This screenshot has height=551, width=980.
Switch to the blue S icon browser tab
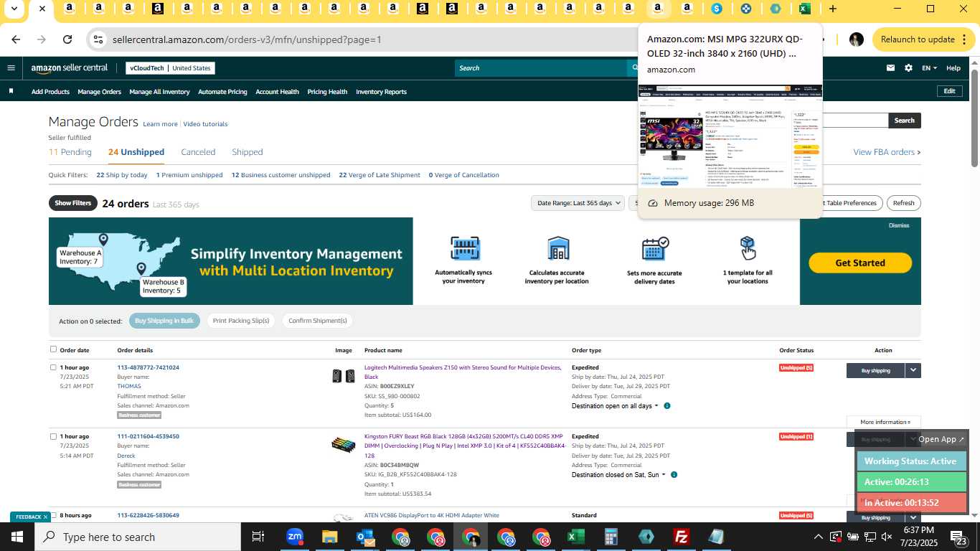pos(717,9)
